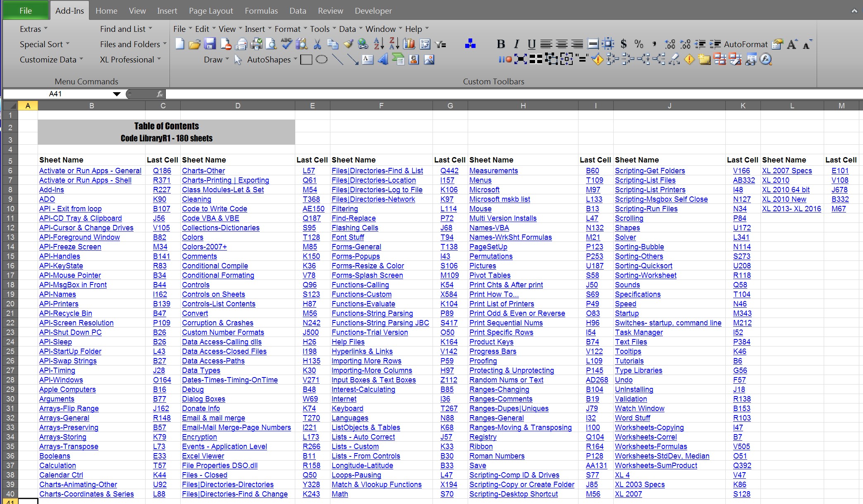
Task: Click the Cut scissors icon
Action: point(317,44)
